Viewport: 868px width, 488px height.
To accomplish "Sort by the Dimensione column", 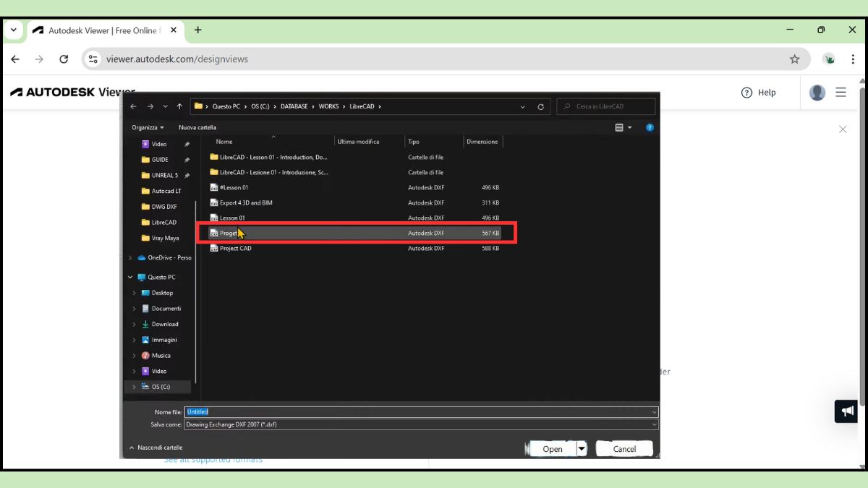I will 482,142.
